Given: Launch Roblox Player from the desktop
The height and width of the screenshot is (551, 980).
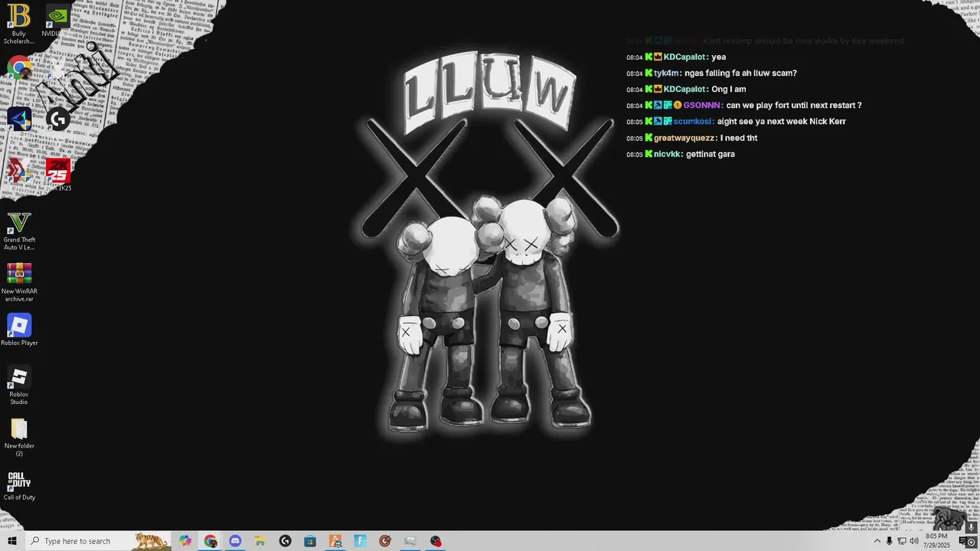Looking at the screenshot, I should point(18,330).
